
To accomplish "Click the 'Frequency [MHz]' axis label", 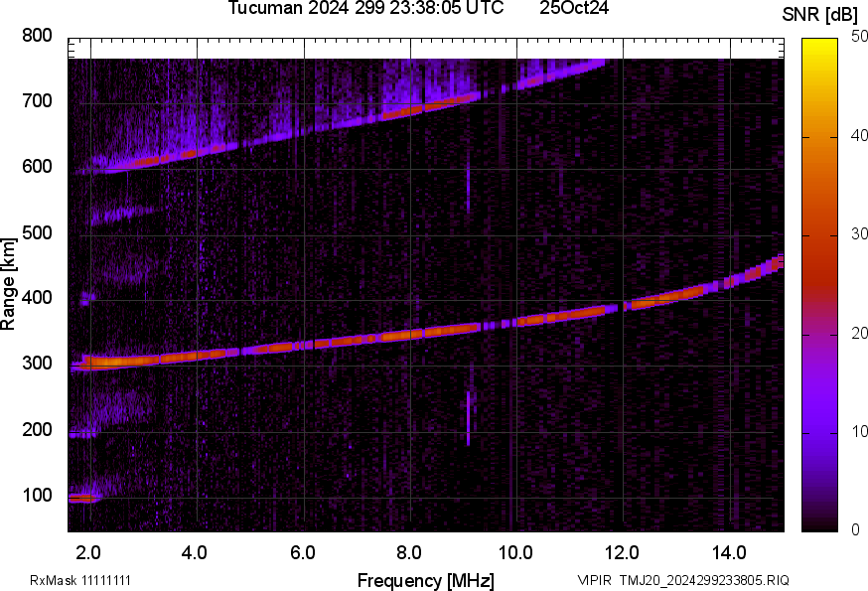I will coord(426,581).
